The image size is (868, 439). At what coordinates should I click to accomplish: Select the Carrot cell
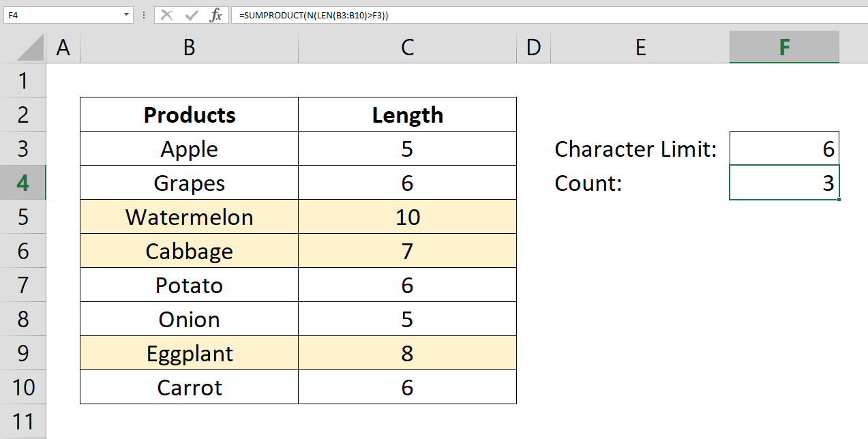pos(190,387)
